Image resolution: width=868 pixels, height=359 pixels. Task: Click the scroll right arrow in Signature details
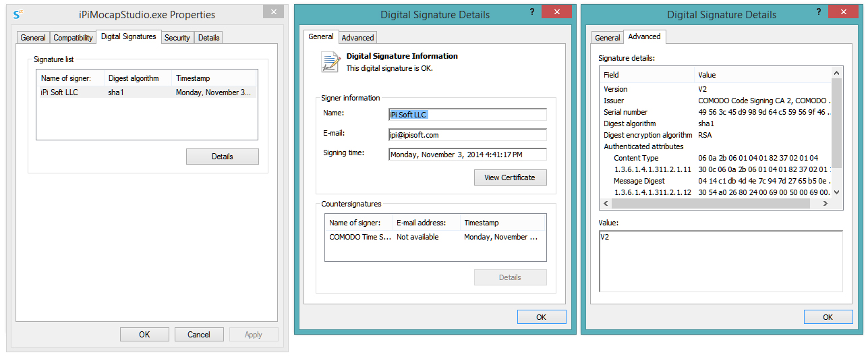pos(826,204)
